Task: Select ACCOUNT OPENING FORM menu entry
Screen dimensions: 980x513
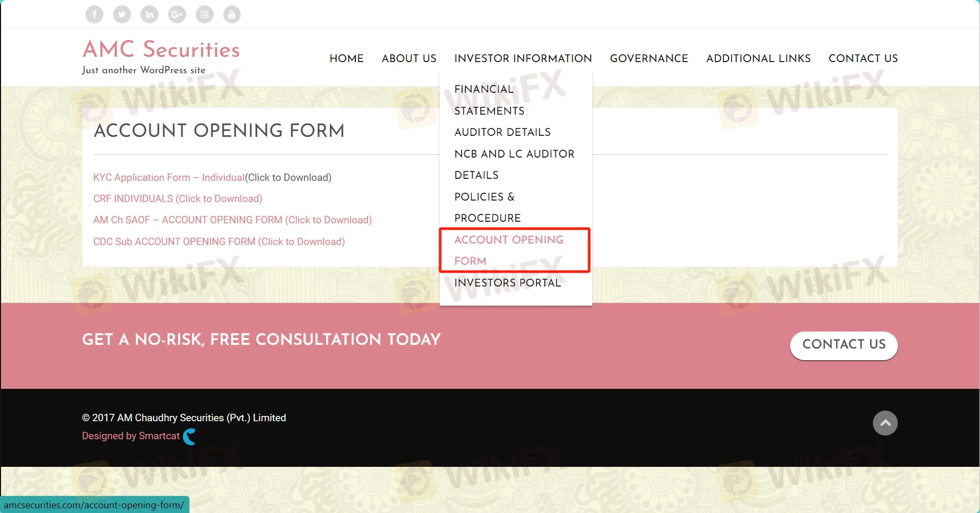Action: click(509, 250)
